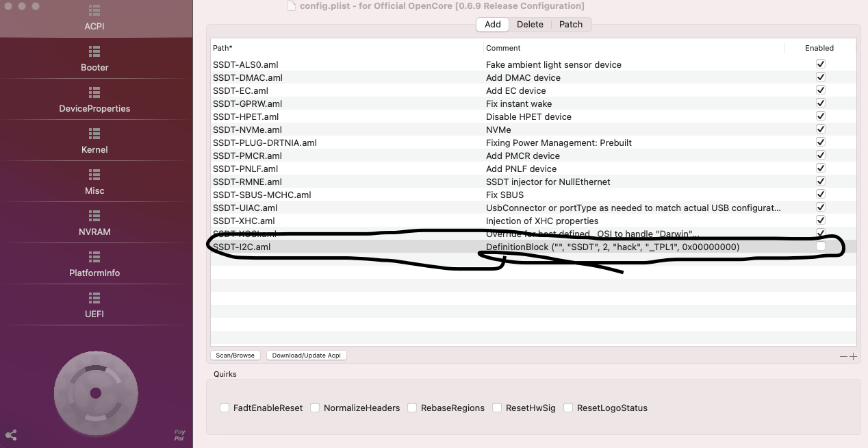This screenshot has width=868, height=448.
Task: Disable the SSDT-ALS0.aml entry checkbox
Action: pyautogui.click(x=820, y=64)
